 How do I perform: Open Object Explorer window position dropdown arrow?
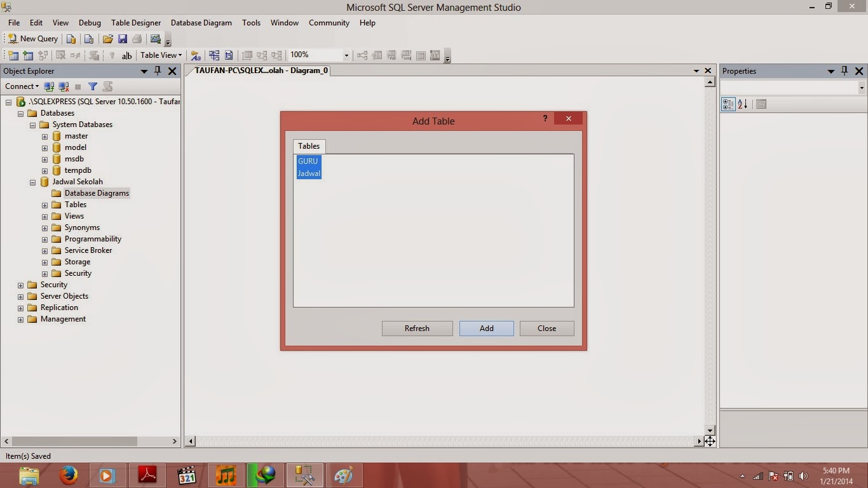click(144, 71)
